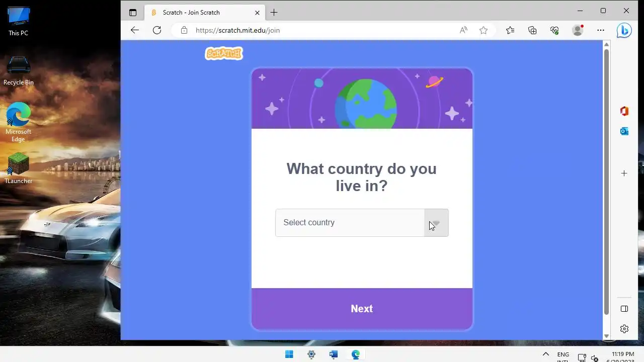The height and width of the screenshot is (362, 644).
Task: Open Read aloud tool
Action: [463, 30]
